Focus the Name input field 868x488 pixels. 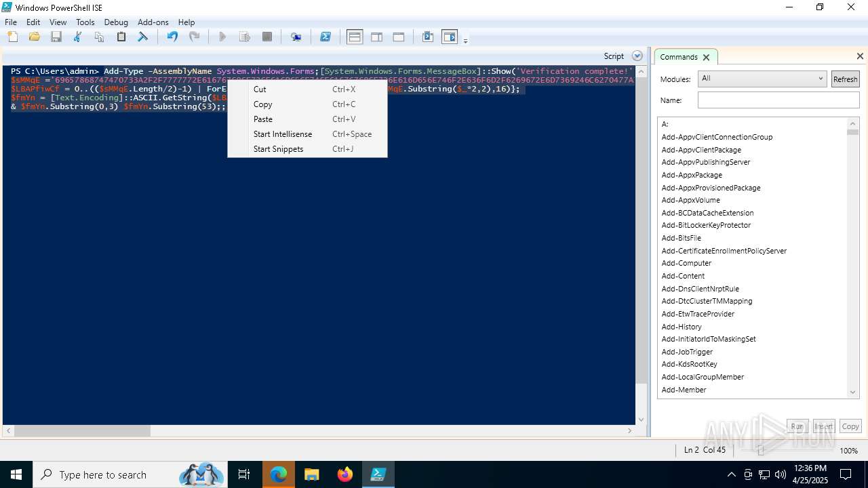pyautogui.click(x=778, y=100)
